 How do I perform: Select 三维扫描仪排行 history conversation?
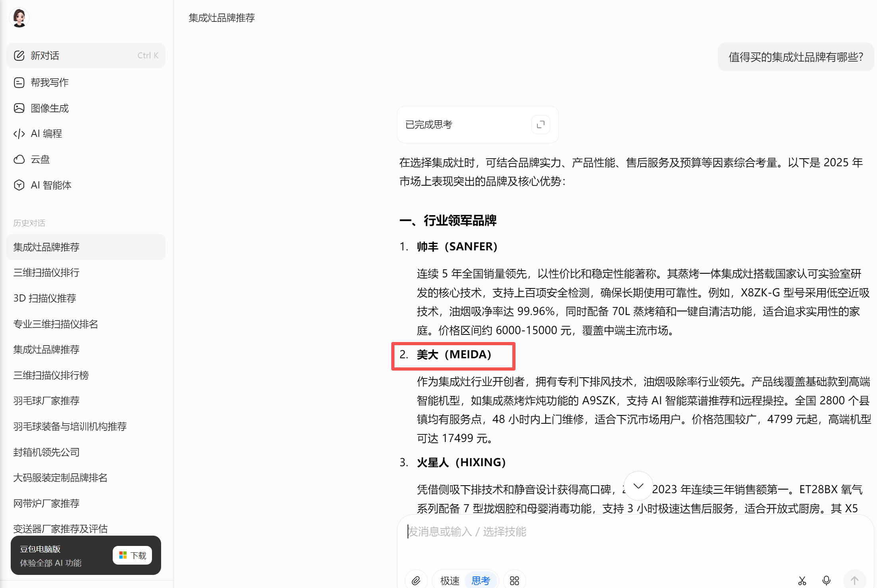(x=46, y=273)
